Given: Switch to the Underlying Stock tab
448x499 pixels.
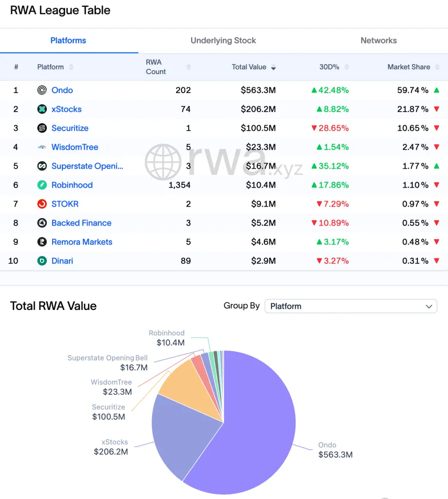Looking at the screenshot, I should tap(223, 41).
